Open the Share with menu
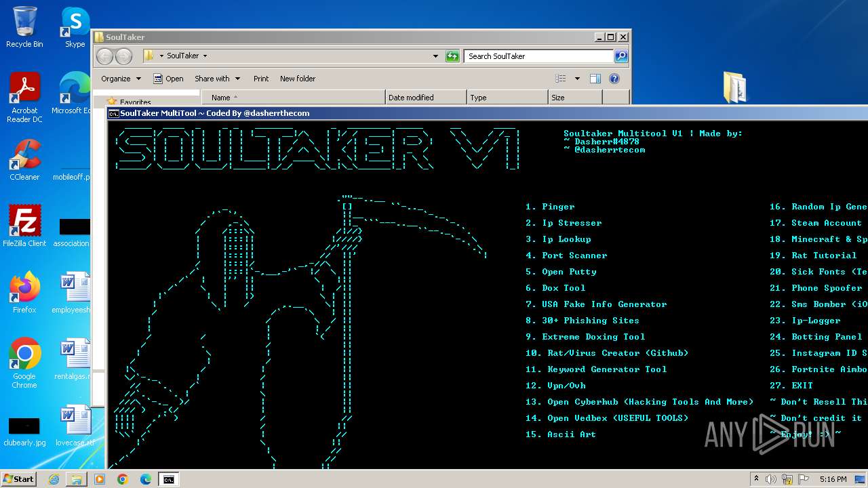Screen dimensions: 868x488 tap(217, 79)
